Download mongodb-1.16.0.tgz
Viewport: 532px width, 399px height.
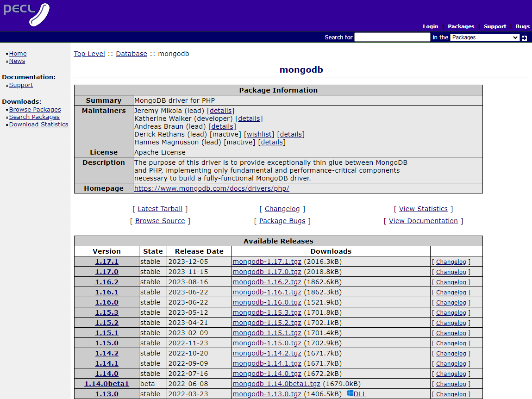pos(267,302)
